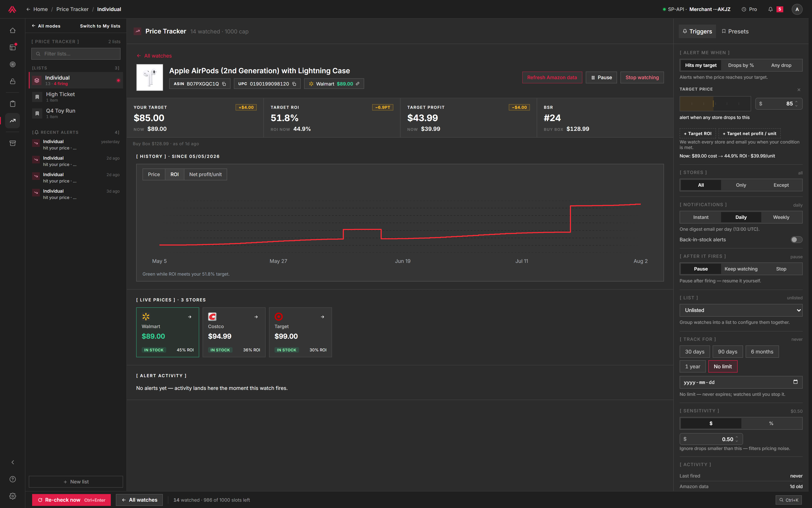Pause this watch from header
The height and width of the screenshot is (508, 812).
[601, 77]
